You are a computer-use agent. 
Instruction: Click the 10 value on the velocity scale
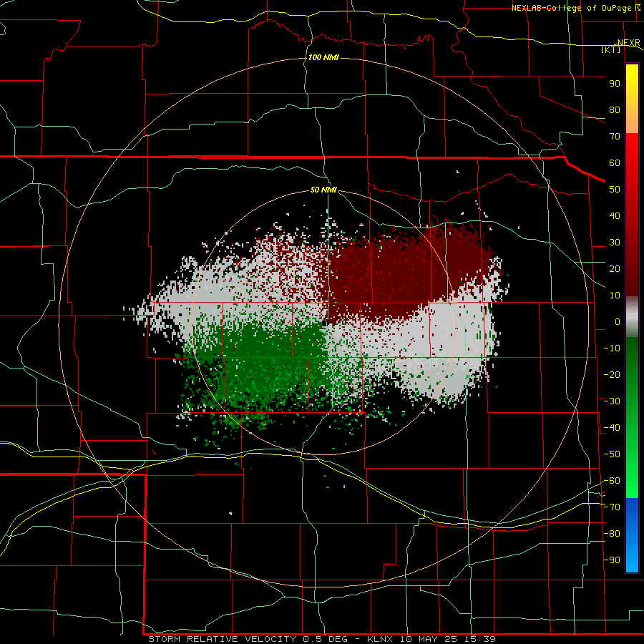click(x=615, y=296)
